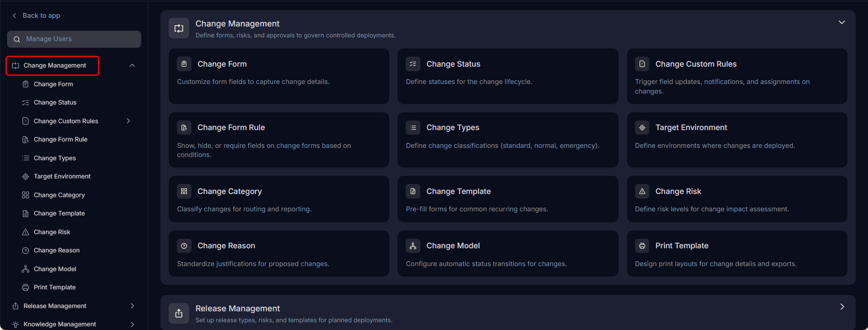The image size is (868, 330).
Task: Select Change Risk in the sidebar
Action: coord(52,232)
